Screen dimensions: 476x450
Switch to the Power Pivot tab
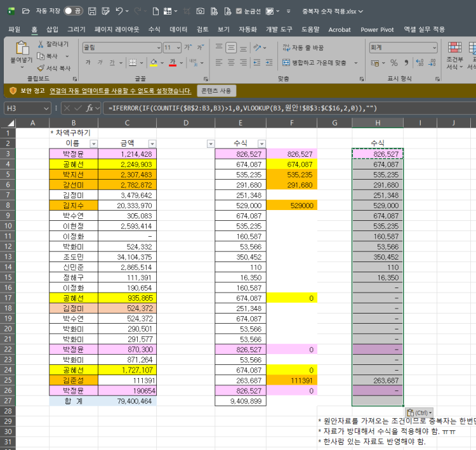(378, 29)
